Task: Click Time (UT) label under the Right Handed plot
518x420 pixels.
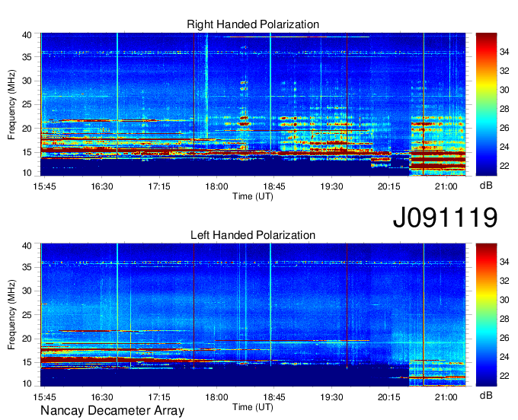Action: [253, 196]
